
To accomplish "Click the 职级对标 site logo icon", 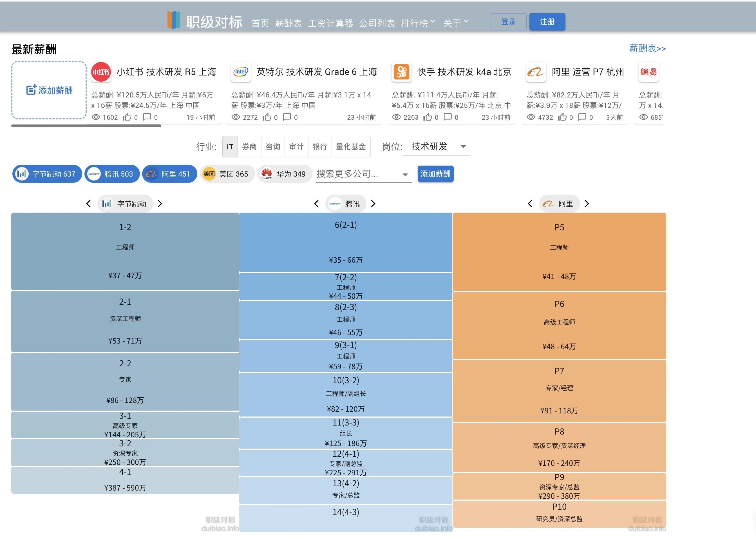I will coord(174,21).
